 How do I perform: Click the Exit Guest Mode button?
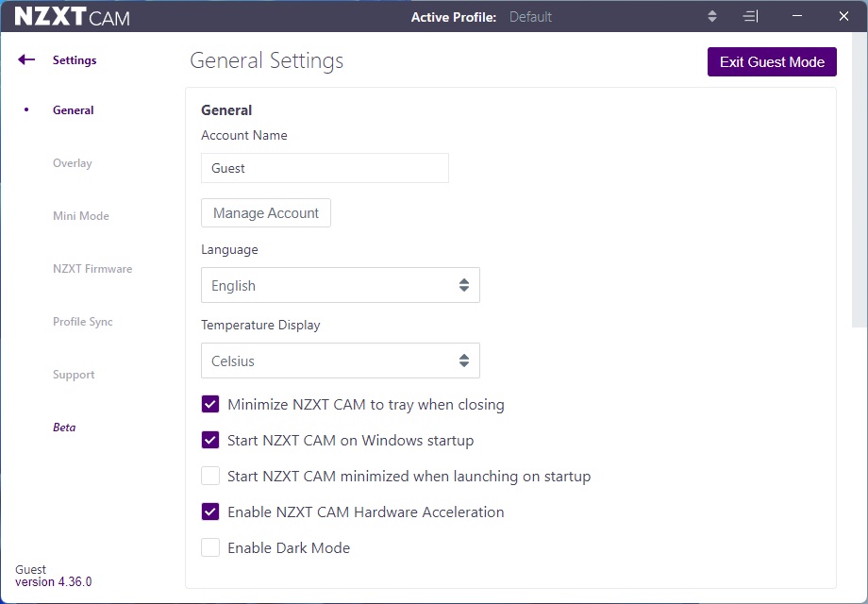[772, 62]
